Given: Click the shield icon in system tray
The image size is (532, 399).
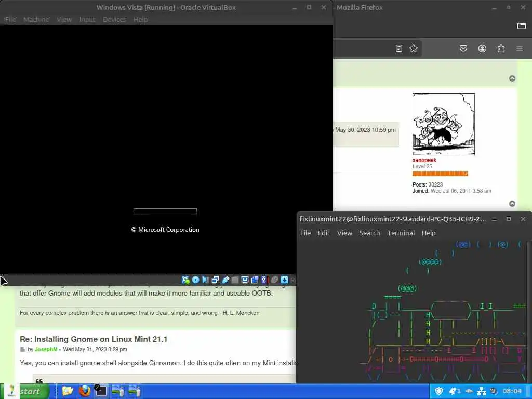Looking at the screenshot, I should click(x=439, y=392).
